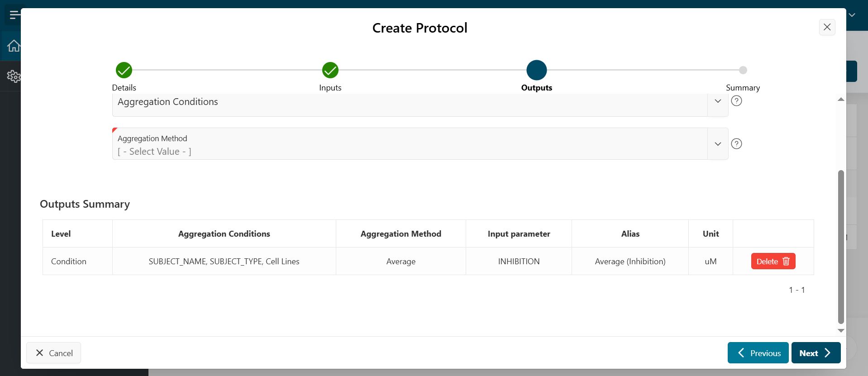The image size is (868, 376).
Task: Go to the Next step
Action: [x=816, y=353]
